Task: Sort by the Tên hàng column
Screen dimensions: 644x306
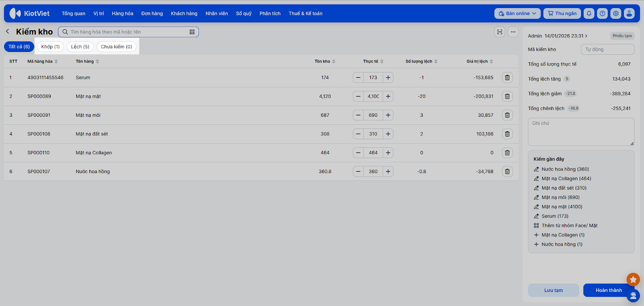Action: (87, 61)
